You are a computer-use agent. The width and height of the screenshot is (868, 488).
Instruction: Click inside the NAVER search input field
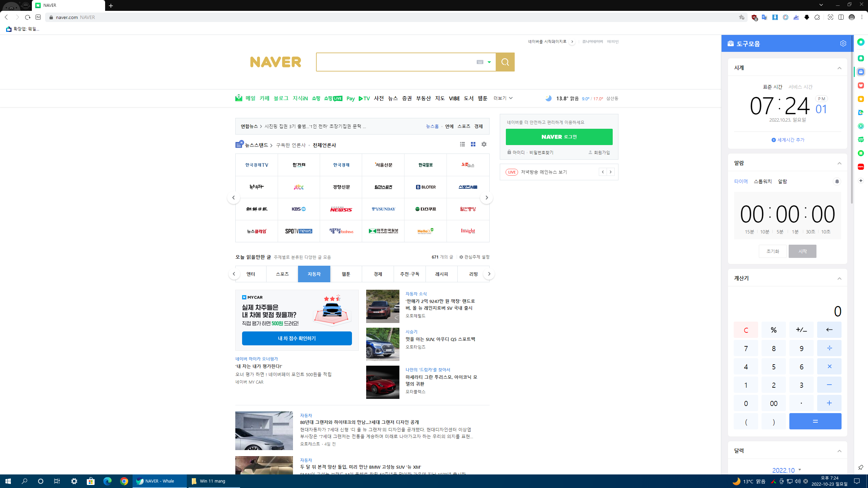(393, 62)
